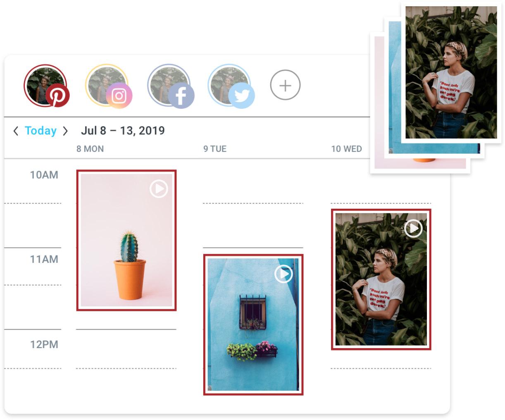Play the blue wall post video

[x=283, y=274]
